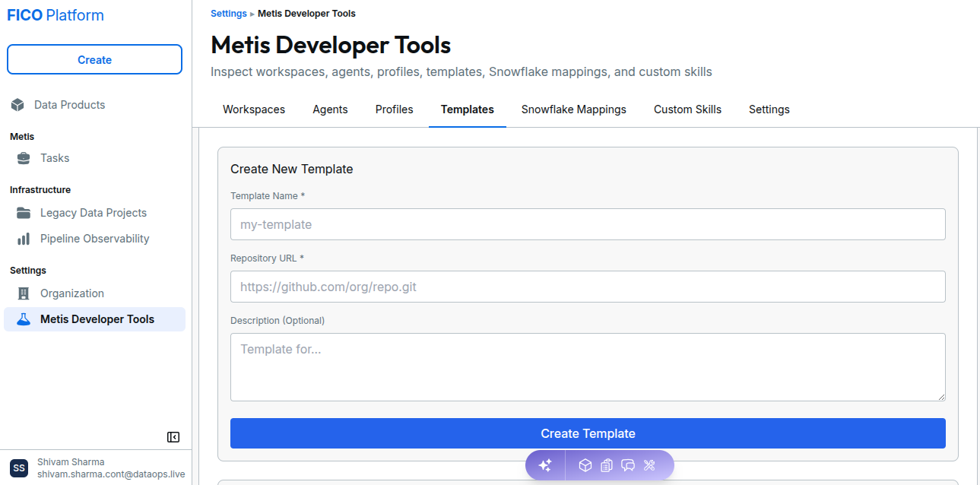The image size is (980, 485).
Task: Click the 'Metis Developer Tools' page title
Action: point(331,45)
